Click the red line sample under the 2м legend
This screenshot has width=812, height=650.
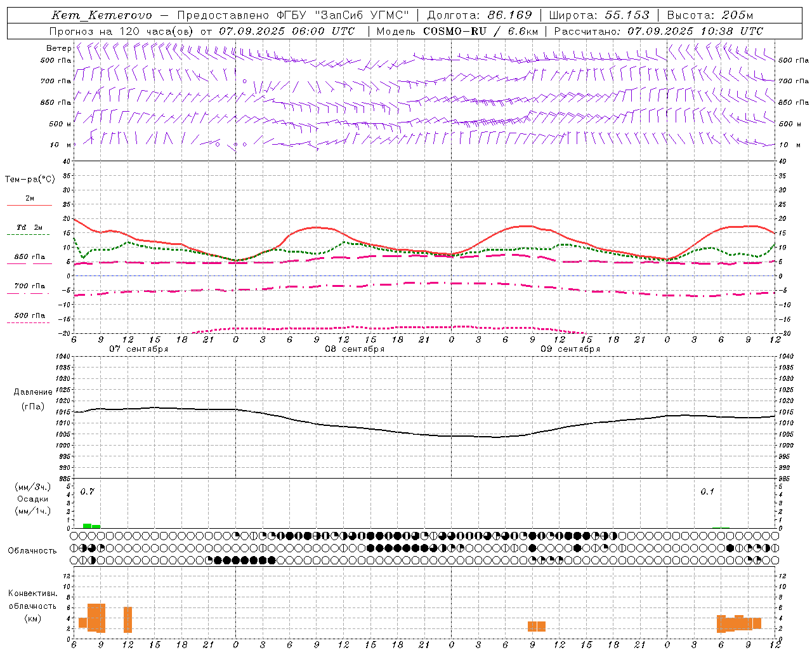coord(29,206)
